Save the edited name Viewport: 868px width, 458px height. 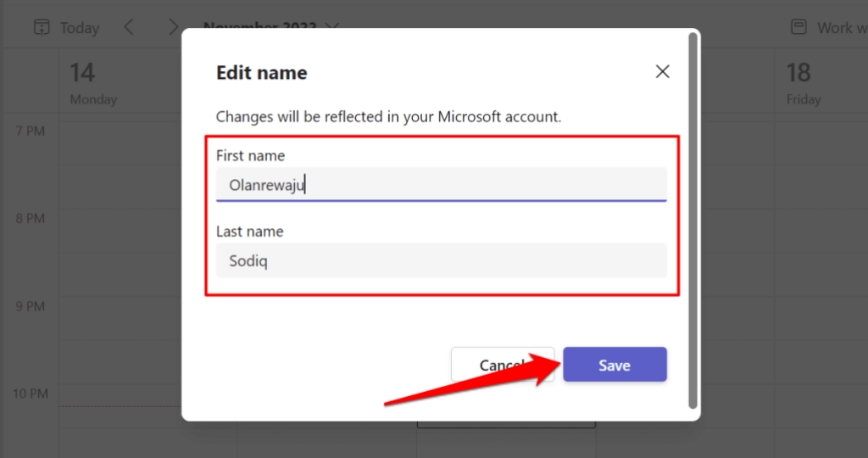pyautogui.click(x=615, y=365)
